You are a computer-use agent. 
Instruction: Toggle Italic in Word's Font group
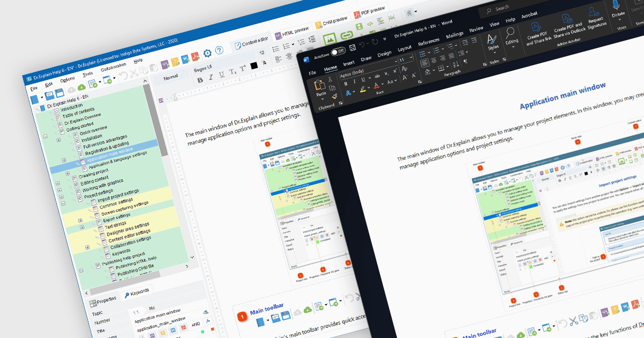point(354,82)
